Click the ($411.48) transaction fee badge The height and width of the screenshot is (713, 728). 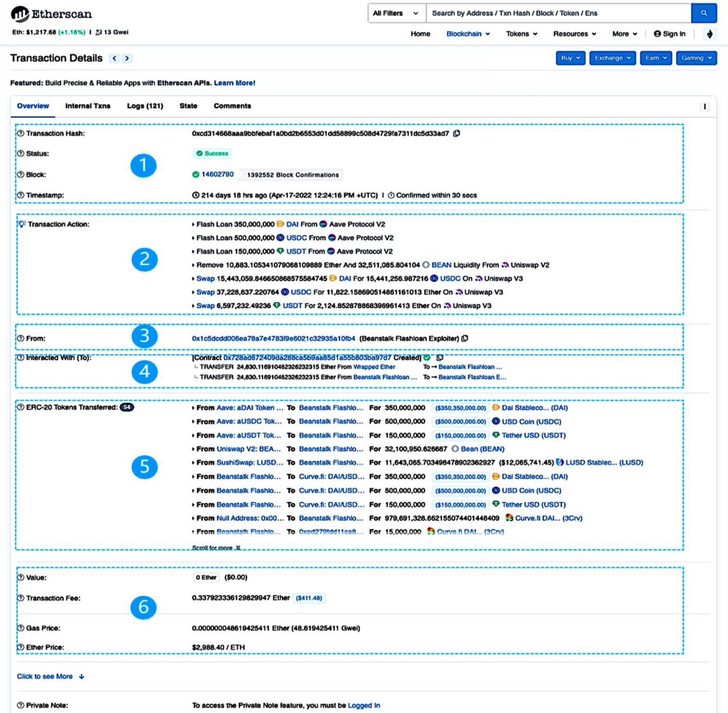click(309, 598)
